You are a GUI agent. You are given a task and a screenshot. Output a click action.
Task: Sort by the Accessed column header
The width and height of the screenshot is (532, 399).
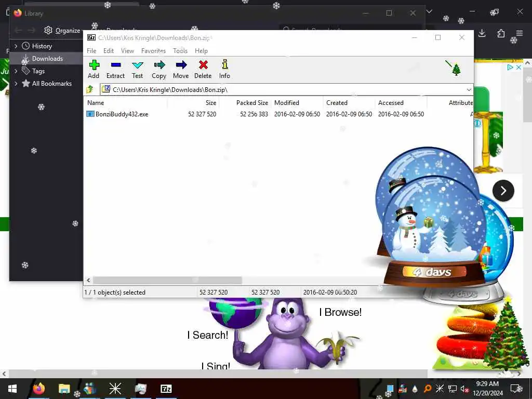[401, 103]
